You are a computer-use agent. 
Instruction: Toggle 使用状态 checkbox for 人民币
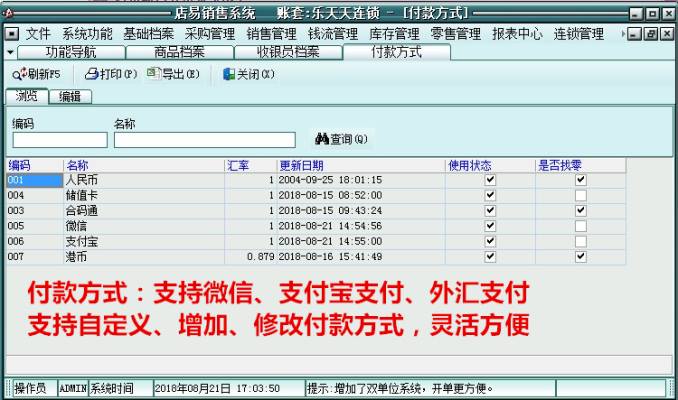click(490, 180)
